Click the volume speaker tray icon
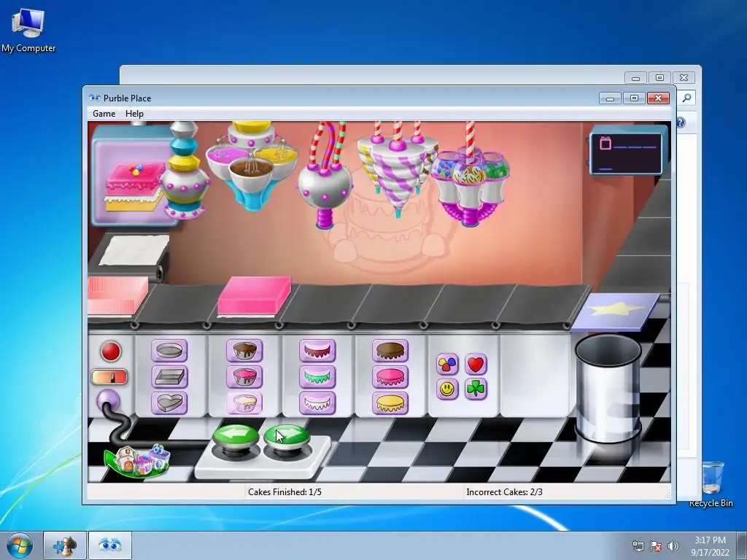The height and width of the screenshot is (560, 747). click(x=673, y=546)
